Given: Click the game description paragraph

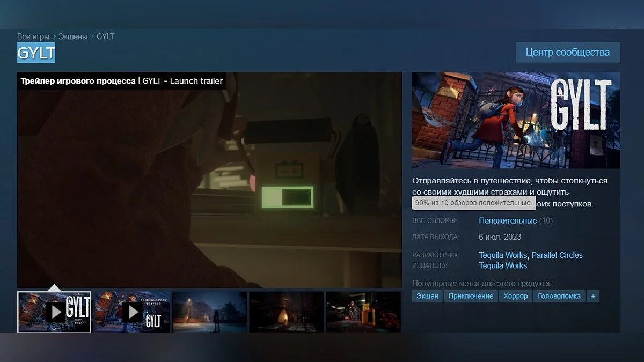Looking at the screenshot, I should point(510,192).
